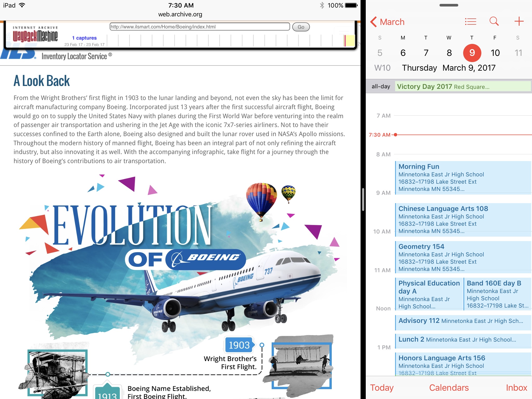Open the Victory Day 2017 all-day event
The width and height of the screenshot is (532, 399).
coord(462,87)
